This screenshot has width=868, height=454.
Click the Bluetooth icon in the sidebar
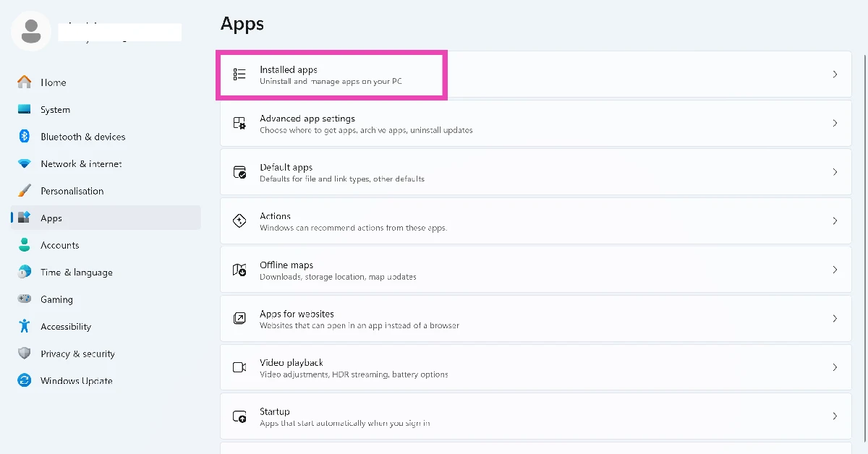25,137
